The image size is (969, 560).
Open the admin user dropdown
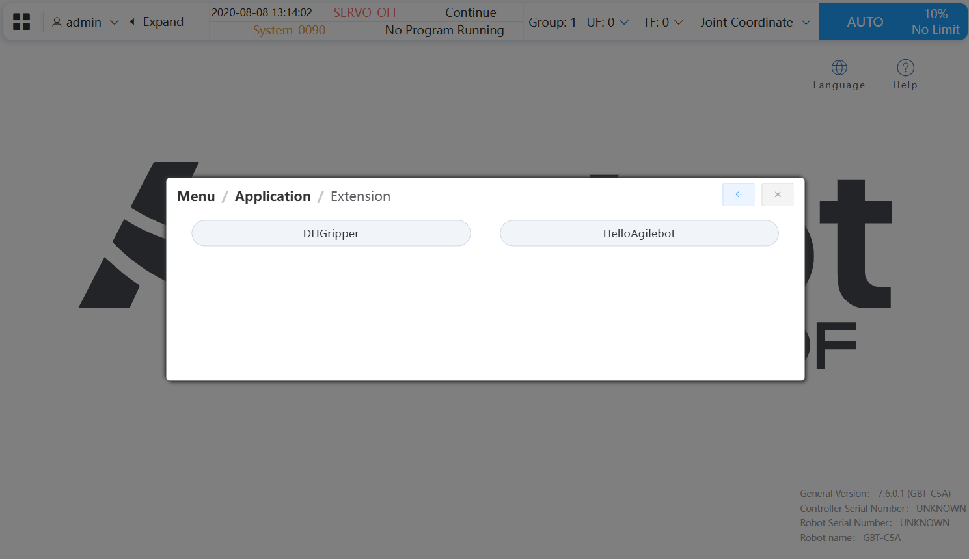[x=115, y=23]
